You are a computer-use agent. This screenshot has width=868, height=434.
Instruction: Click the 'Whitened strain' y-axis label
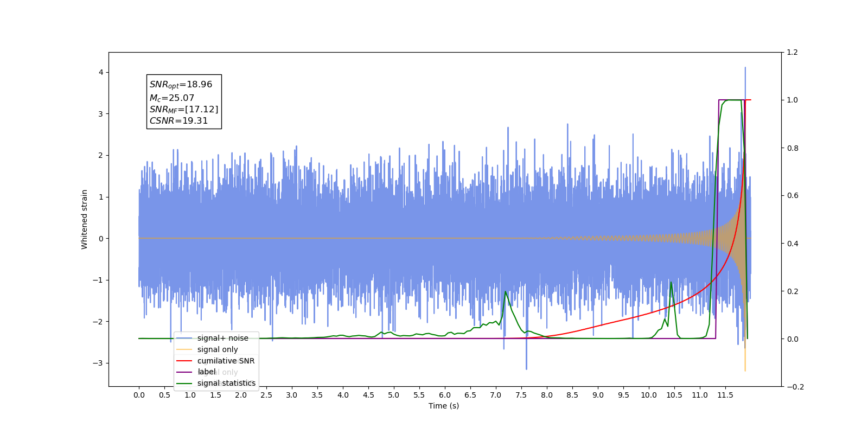coord(85,219)
